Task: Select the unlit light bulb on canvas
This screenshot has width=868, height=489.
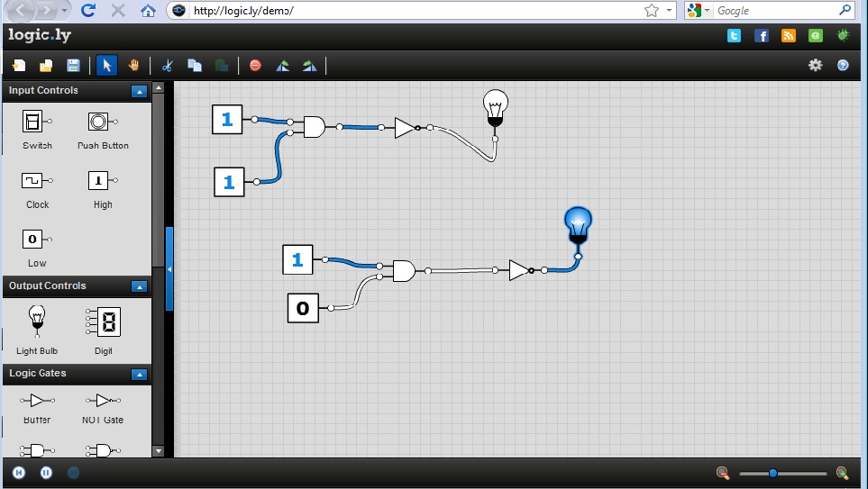Action: click(496, 108)
